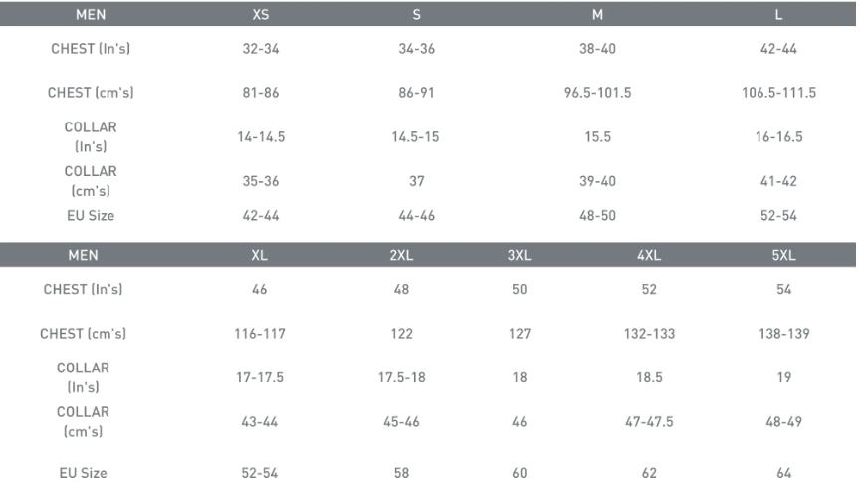Click the XS column header
Screen dimensions: 868x492
click(260, 14)
